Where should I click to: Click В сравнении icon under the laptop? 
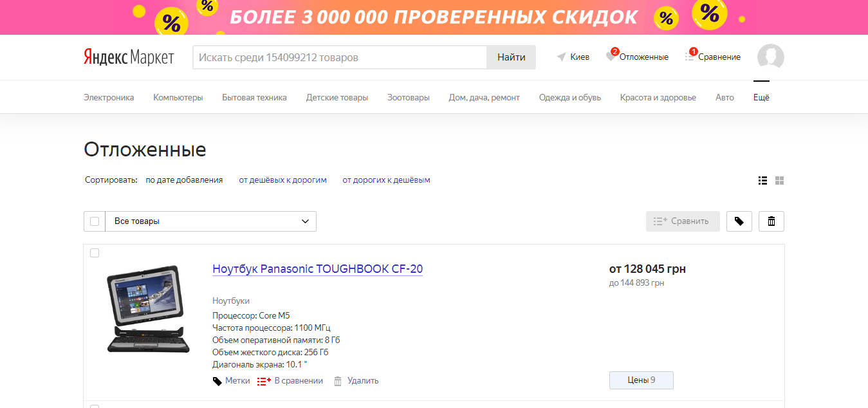[x=264, y=380]
